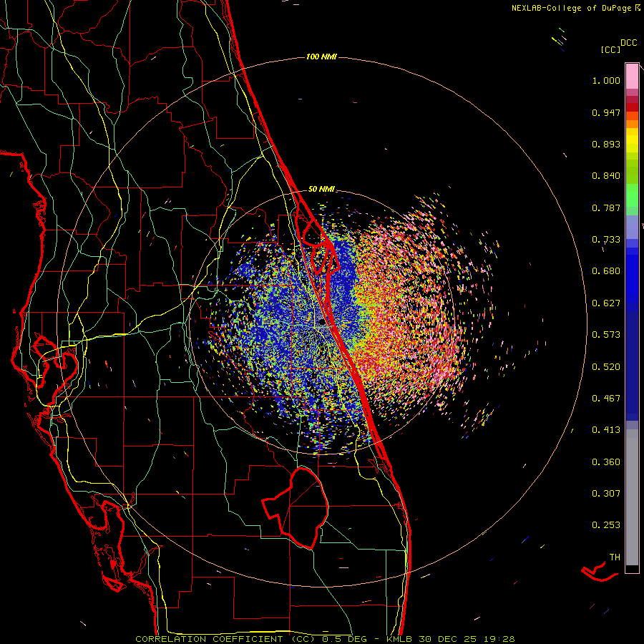
Task: Pick the lavender swatch at 0.733
Action: click(632, 228)
